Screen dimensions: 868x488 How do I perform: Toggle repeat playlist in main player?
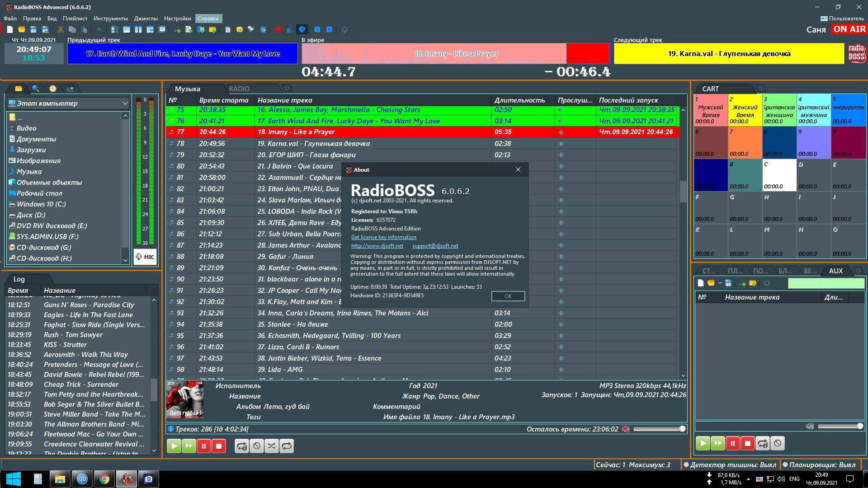(287, 446)
